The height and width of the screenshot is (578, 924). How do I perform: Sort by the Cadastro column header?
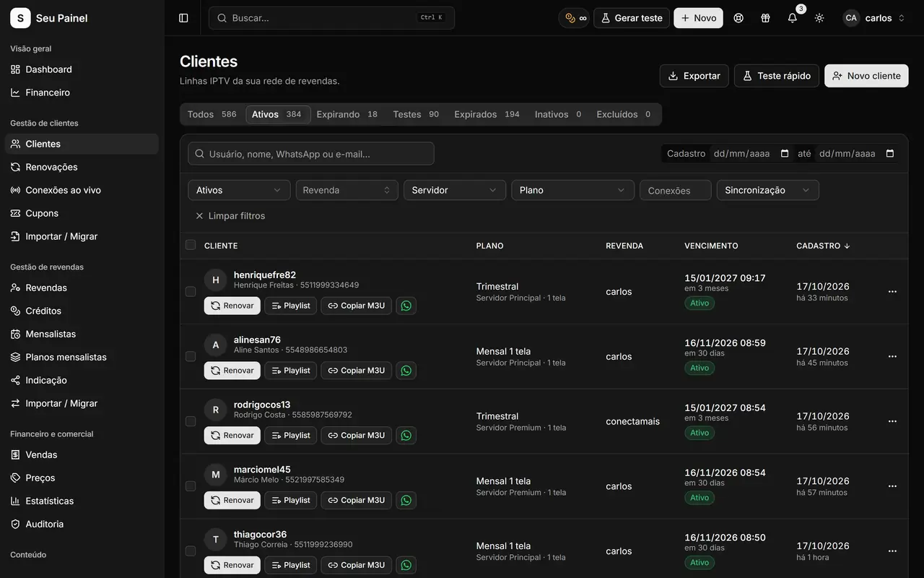point(824,246)
